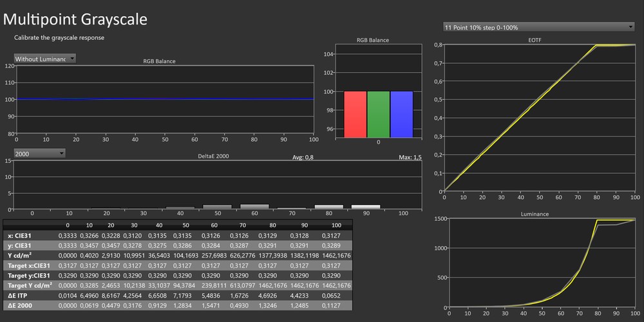
Task: Click the red bar in RGB Balance
Action: click(355, 113)
